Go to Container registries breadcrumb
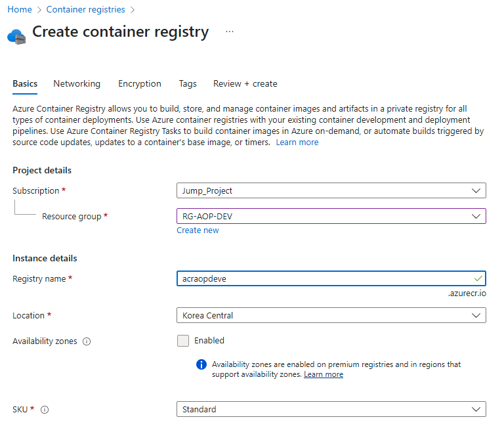The height and width of the screenshot is (434, 504). pyautogui.click(x=85, y=10)
